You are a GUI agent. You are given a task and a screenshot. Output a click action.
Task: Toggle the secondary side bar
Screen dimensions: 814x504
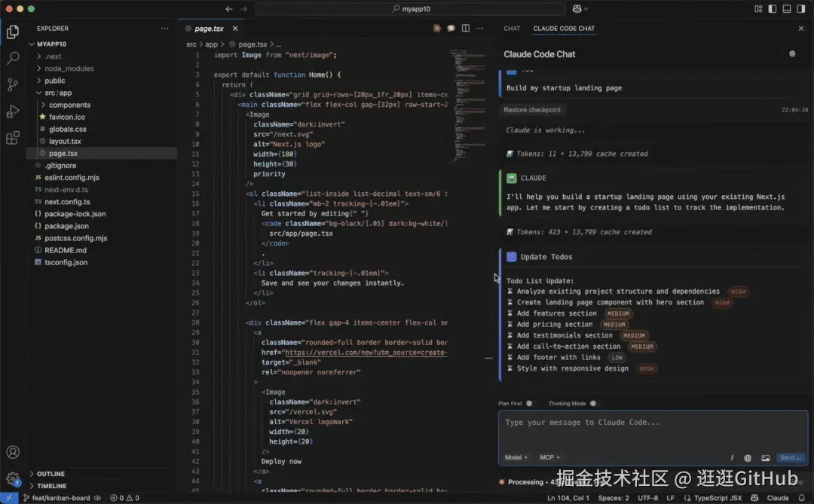coord(801,9)
